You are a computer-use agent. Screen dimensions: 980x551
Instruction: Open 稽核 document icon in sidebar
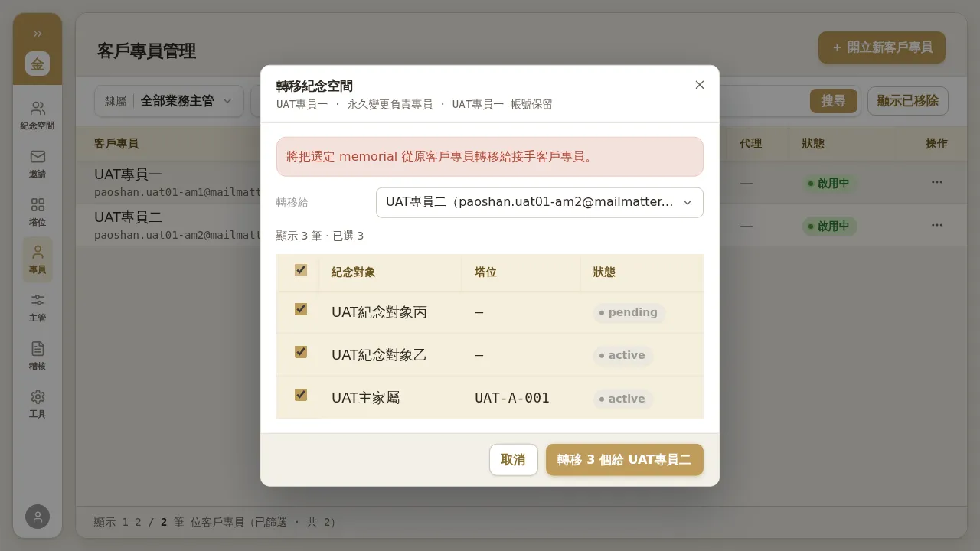coord(38,356)
